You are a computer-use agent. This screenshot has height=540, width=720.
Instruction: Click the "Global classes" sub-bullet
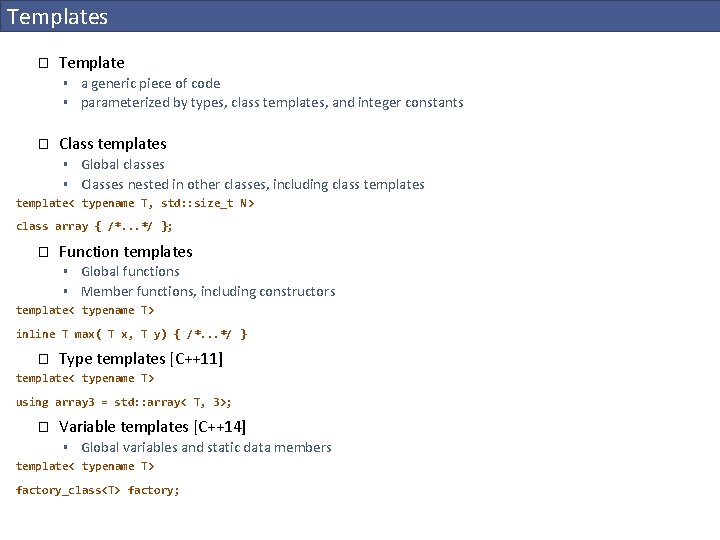pos(123,165)
